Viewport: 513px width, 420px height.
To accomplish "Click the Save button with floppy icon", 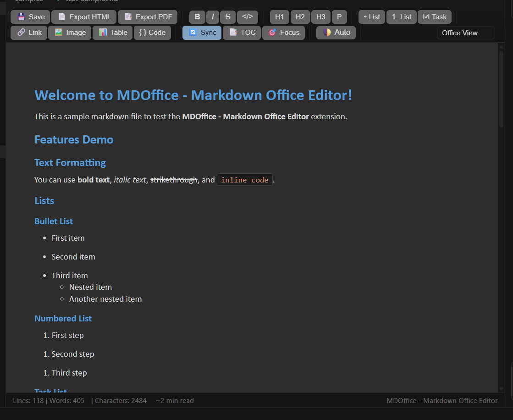I will pyautogui.click(x=30, y=17).
